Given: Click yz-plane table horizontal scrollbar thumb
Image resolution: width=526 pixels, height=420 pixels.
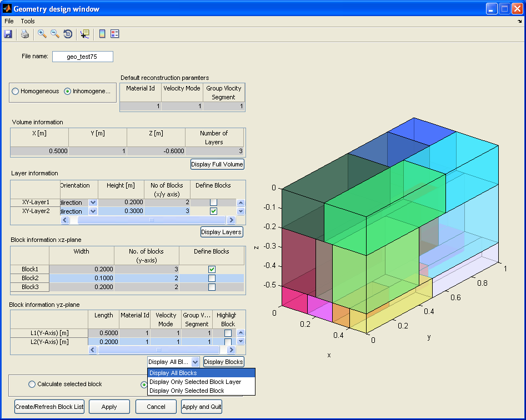Looking at the screenshot, I should click(159, 350).
